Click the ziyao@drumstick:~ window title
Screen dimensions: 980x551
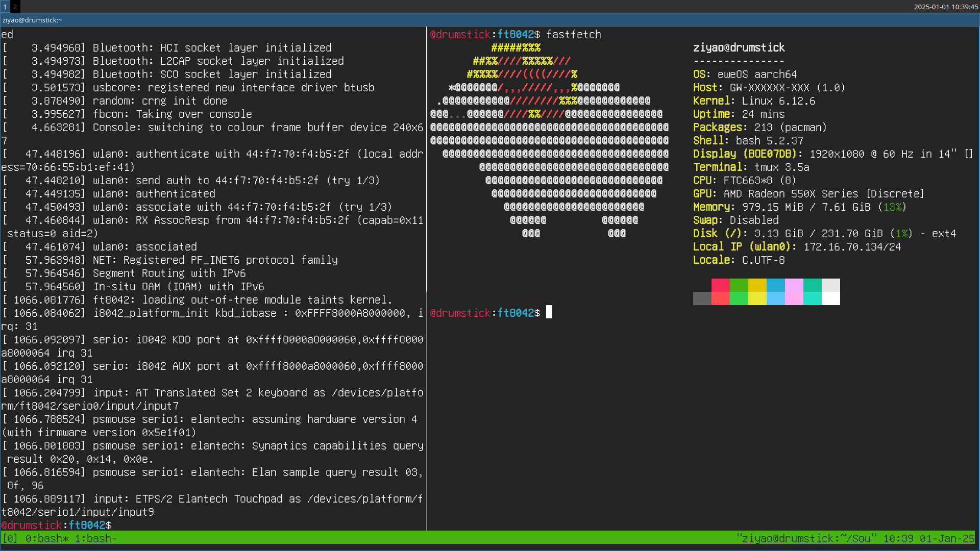(x=32, y=20)
